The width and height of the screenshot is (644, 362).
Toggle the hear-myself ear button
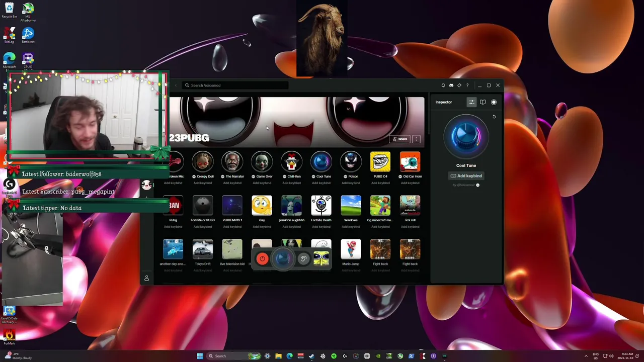pyautogui.click(x=303, y=259)
